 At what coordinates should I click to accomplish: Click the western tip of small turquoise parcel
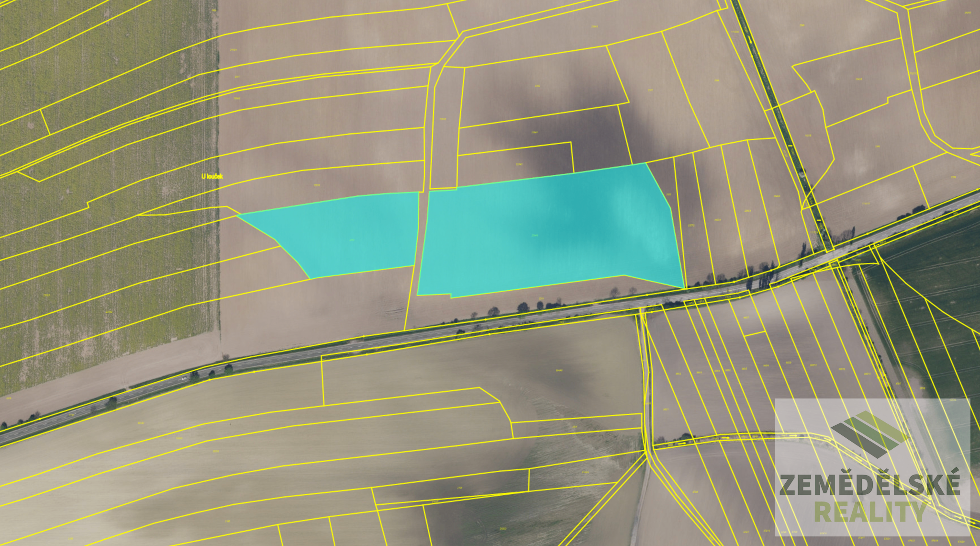point(240,216)
